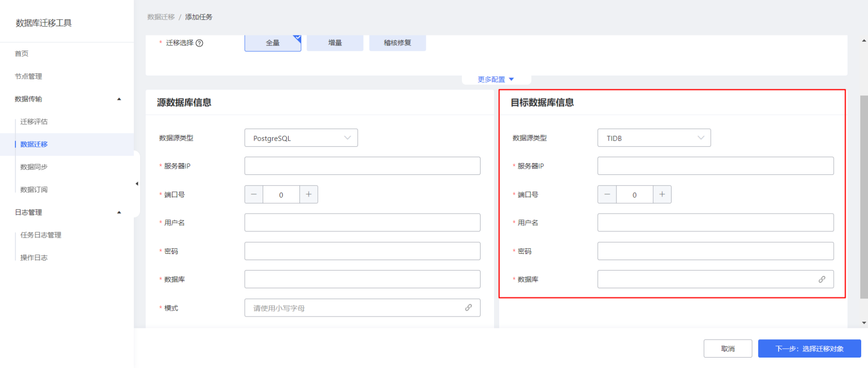
Task: Open 操作日志 in the sidebar
Action: coord(34,258)
